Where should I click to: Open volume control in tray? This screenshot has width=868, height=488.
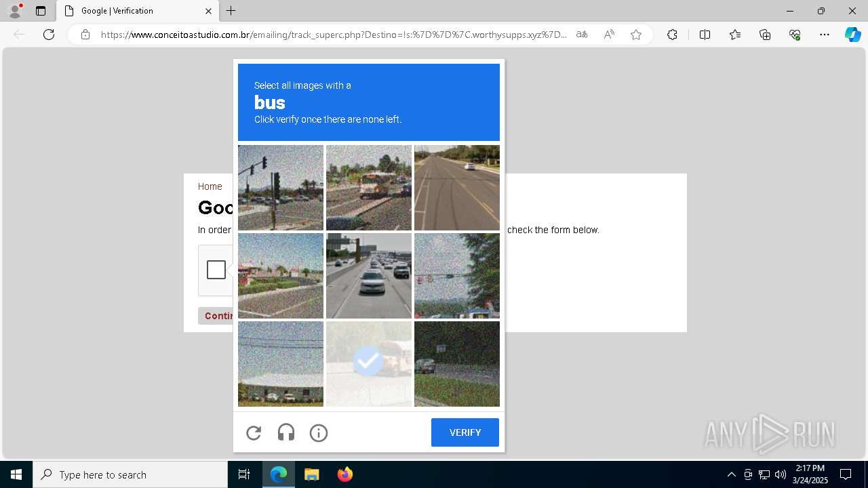pos(781,474)
